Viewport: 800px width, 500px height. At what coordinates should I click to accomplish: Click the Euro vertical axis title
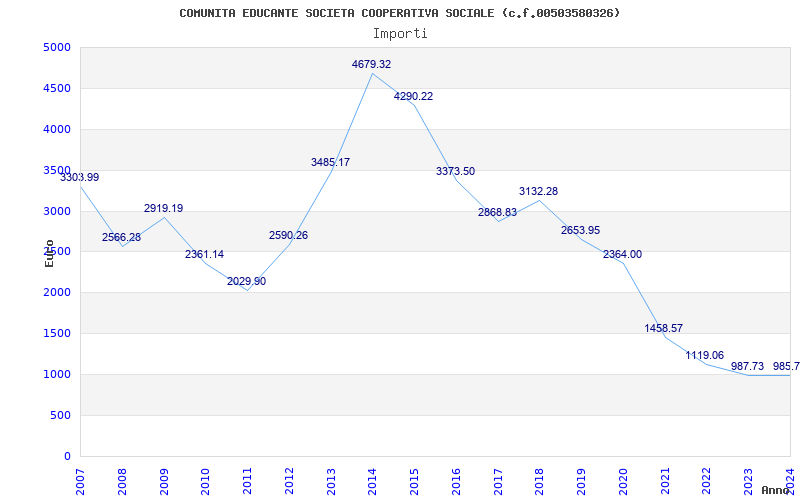49,253
